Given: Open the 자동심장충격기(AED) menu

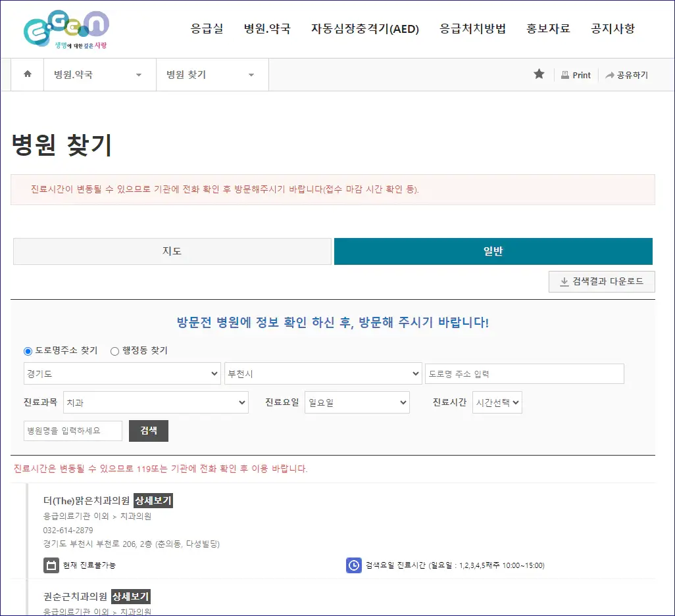Looking at the screenshot, I should (x=365, y=29).
